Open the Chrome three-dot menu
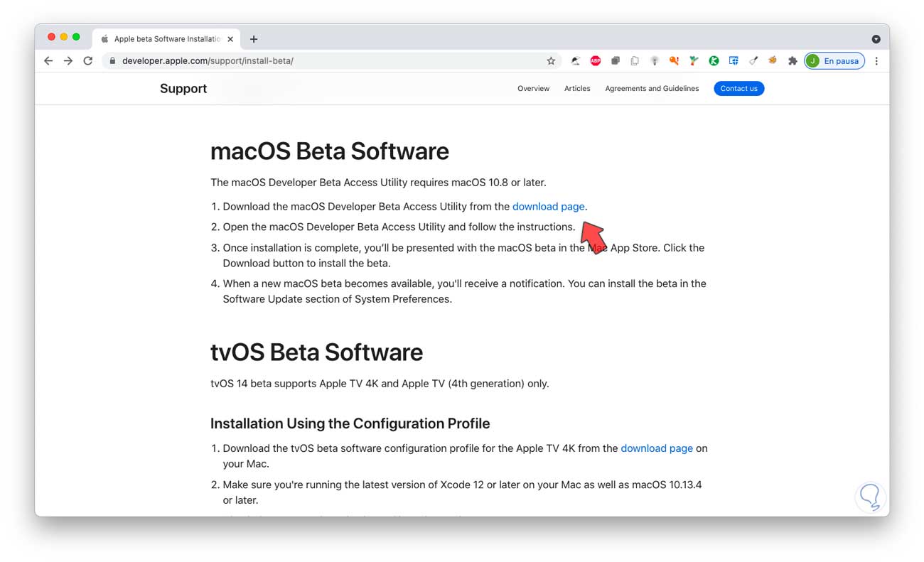Image resolution: width=924 pixels, height=562 pixels. pyautogui.click(x=876, y=61)
